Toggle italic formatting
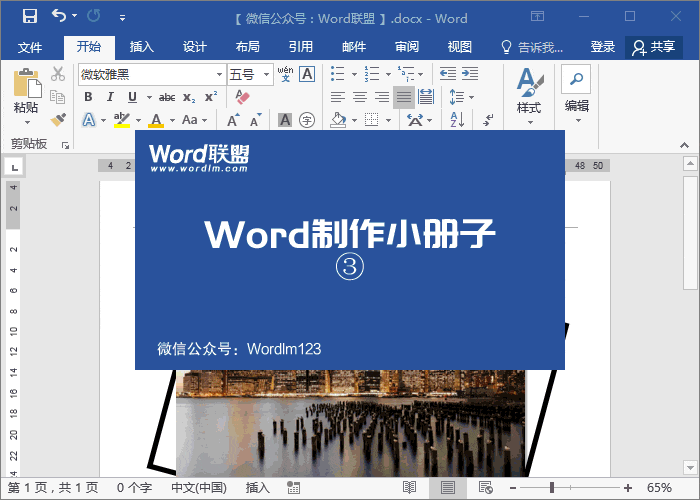The image size is (700, 500). coord(110,97)
